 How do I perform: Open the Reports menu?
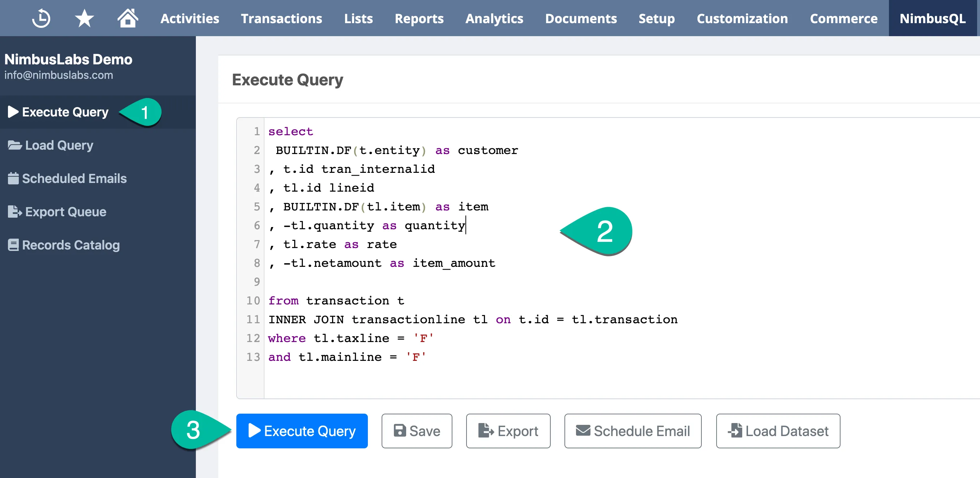(419, 18)
